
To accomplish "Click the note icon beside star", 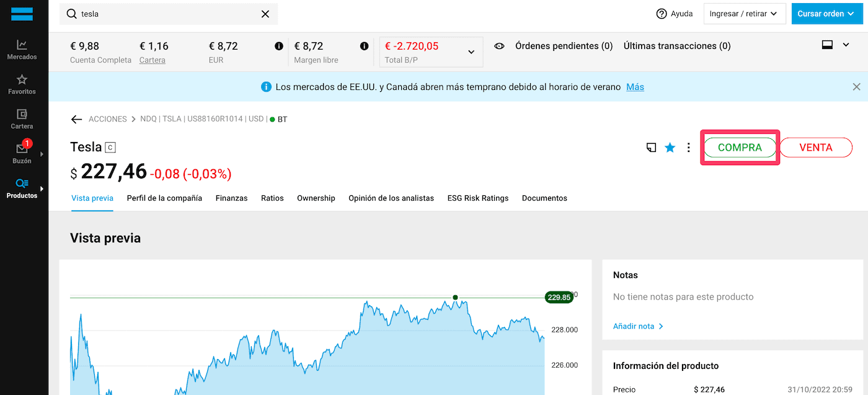I will pos(651,148).
